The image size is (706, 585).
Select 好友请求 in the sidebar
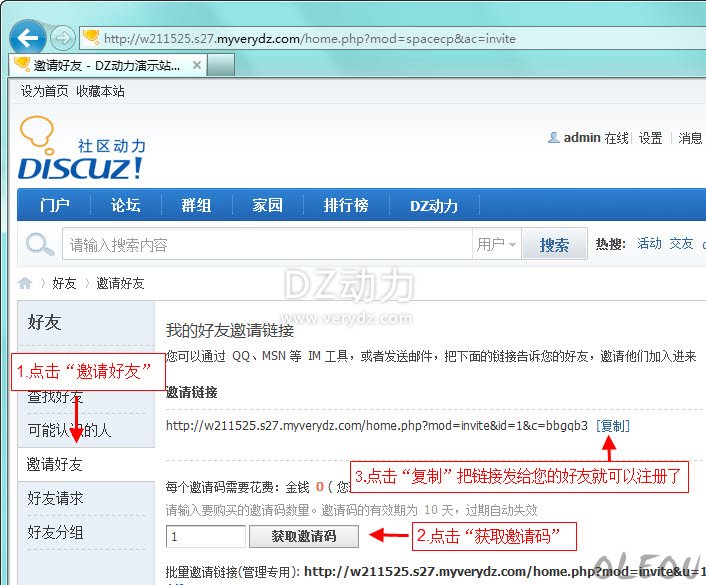[x=55, y=498]
